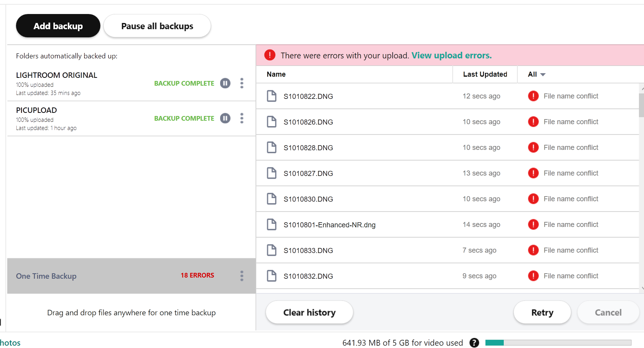Click the storage usage help icon
The height and width of the screenshot is (348, 644).
(x=474, y=343)
